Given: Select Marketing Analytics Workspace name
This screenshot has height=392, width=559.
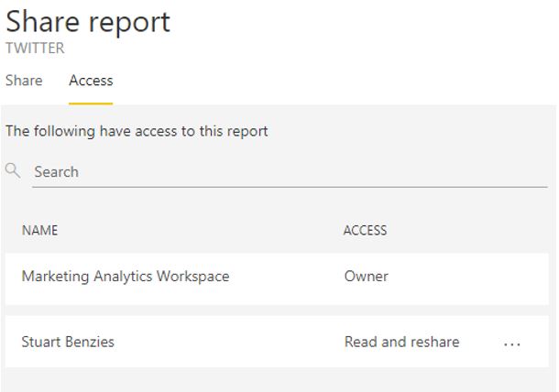Looking at the screenshot, I should tap(126, 276).
